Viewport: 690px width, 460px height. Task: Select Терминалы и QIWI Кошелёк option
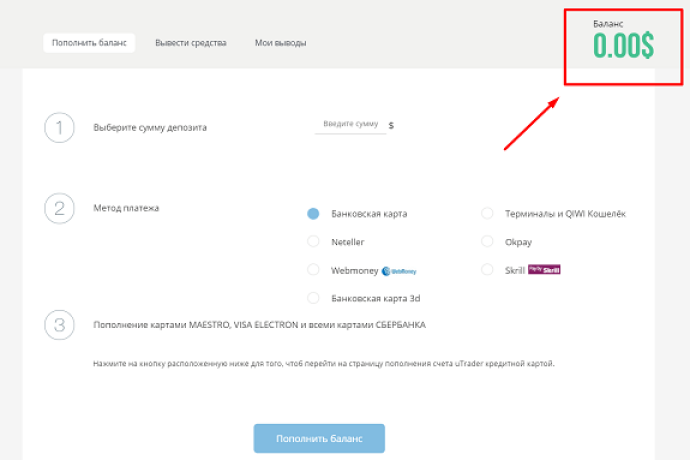[487, 213]
